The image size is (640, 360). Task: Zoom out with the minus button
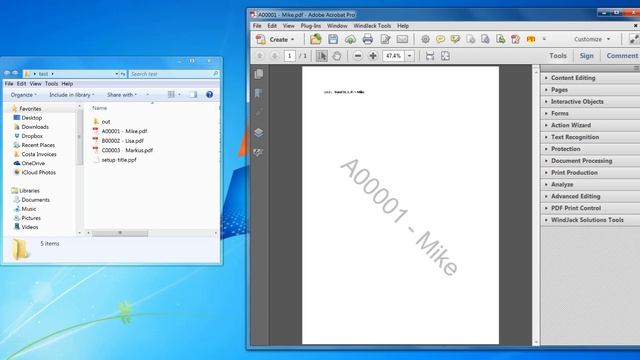358,56
